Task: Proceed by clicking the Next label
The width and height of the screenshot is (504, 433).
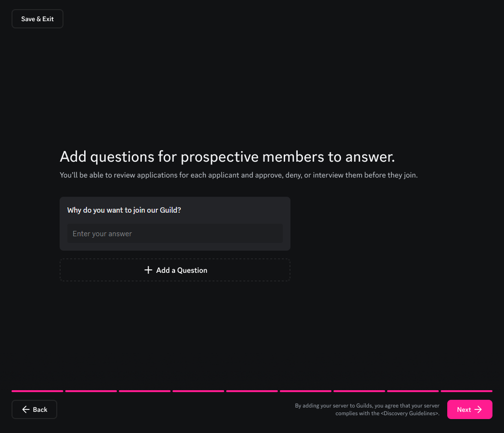Action: click(x=464, y=410)
